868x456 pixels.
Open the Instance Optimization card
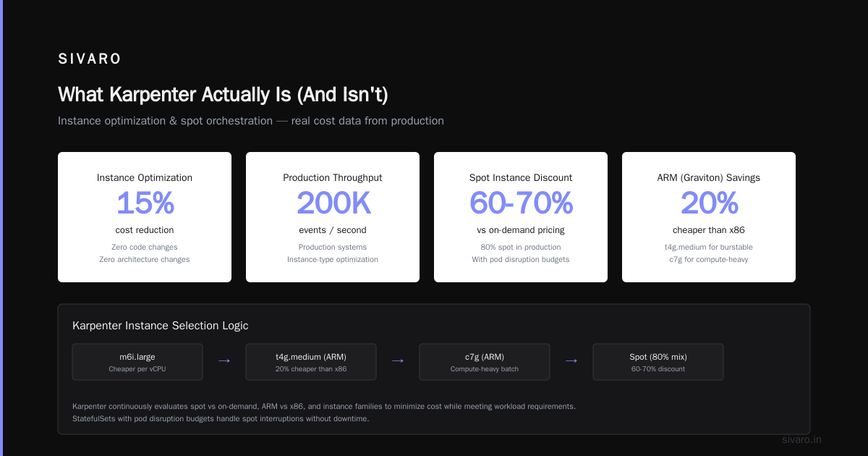coord(145,217)
